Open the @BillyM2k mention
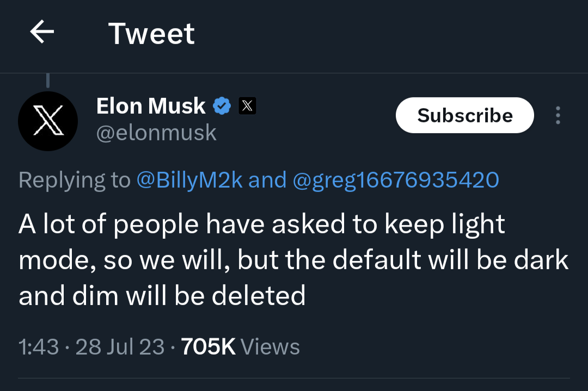588x391 pixels. click(190, 180)
